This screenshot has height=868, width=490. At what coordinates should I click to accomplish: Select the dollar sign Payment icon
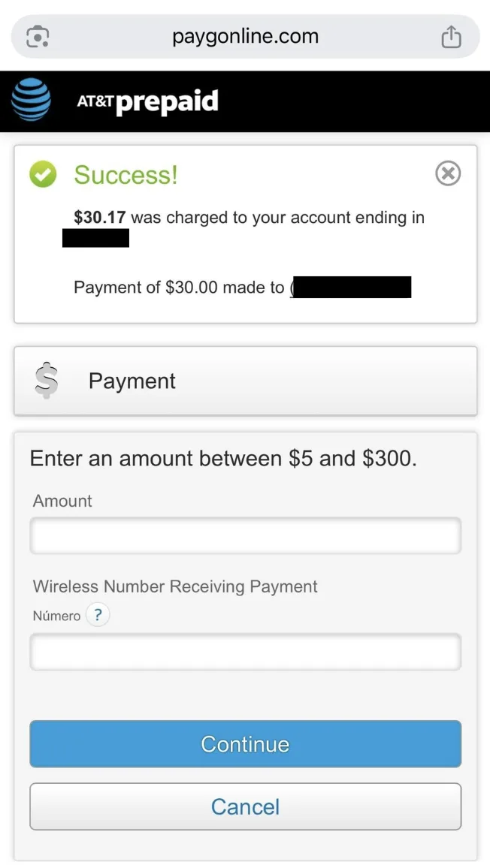(x=45, y=380)
